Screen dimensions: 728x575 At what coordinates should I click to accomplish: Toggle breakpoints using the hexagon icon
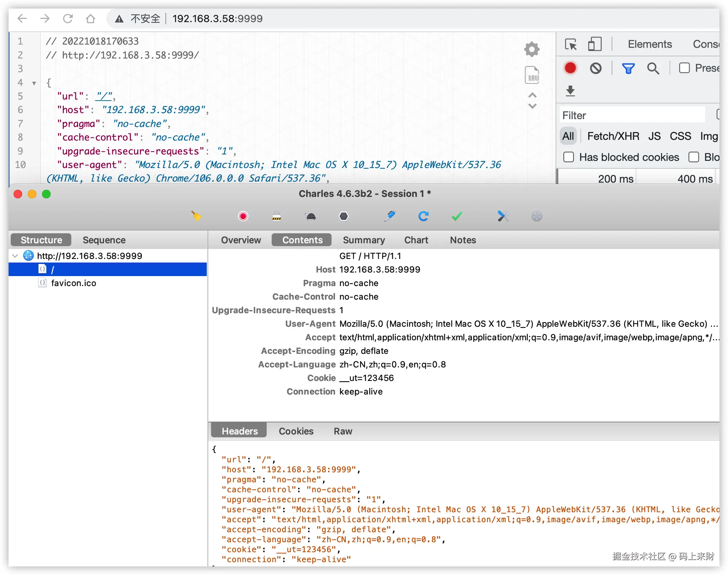(343, 216)
